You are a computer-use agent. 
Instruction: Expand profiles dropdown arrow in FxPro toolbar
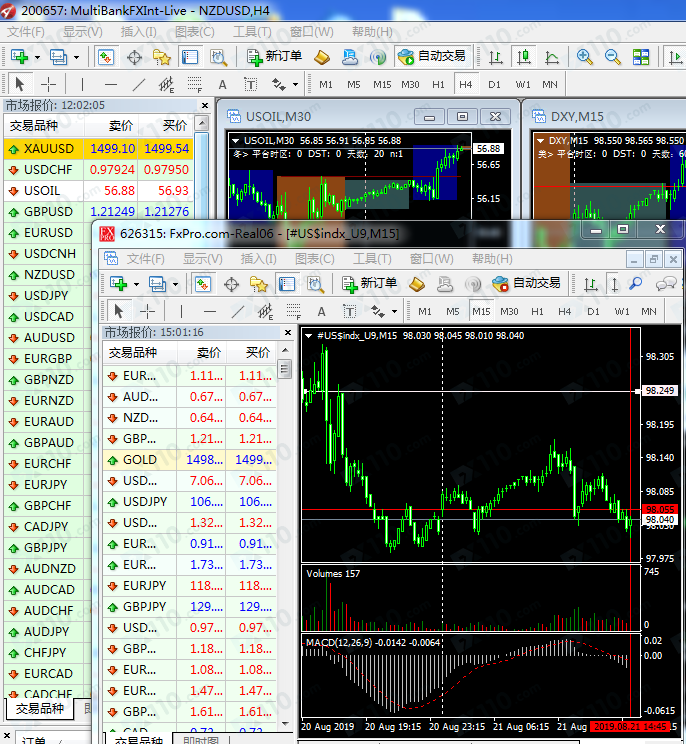[x=175, y=284]
